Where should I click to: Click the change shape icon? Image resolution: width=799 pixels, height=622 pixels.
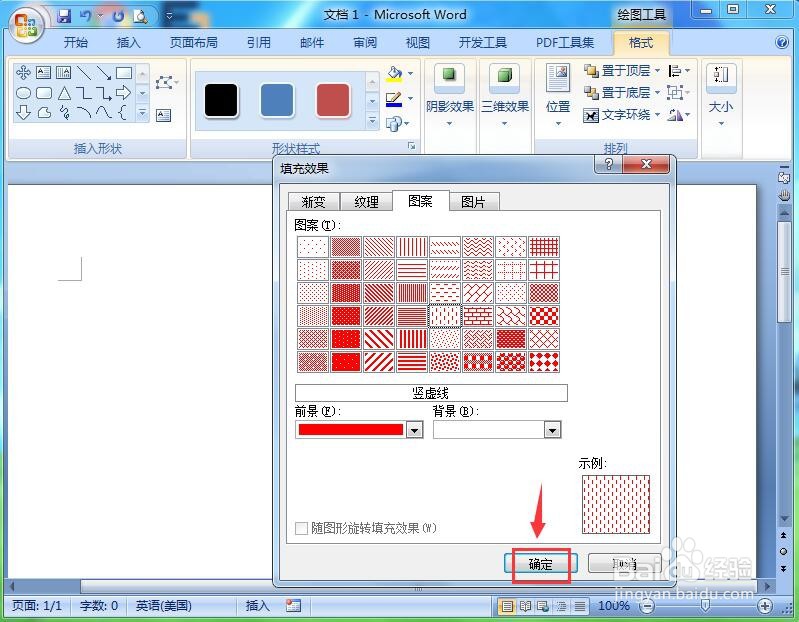394,124
